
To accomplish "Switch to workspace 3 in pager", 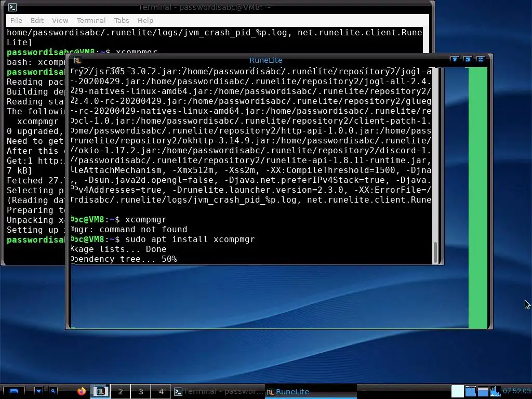I will click(140, 391).
